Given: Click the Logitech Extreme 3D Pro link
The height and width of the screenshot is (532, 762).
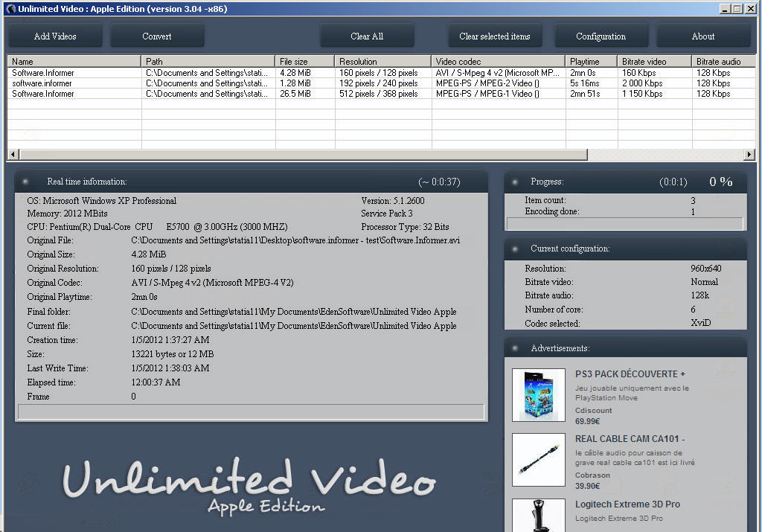Looking at the screenshot, I should point(627,504).
